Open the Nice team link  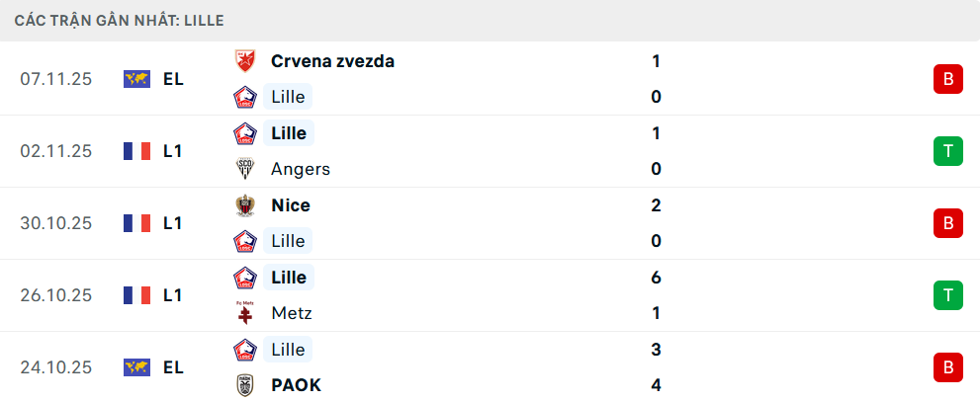(x=291, y=205)
